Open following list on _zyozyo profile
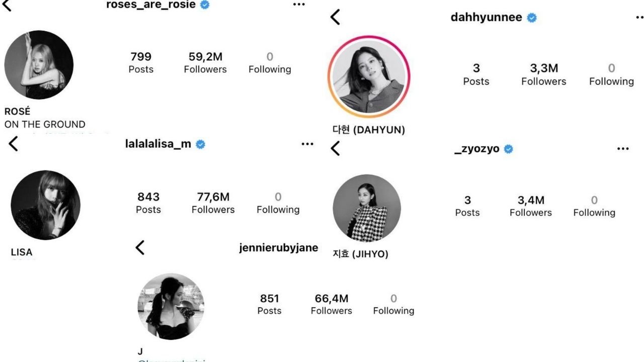 pos(594,206)
